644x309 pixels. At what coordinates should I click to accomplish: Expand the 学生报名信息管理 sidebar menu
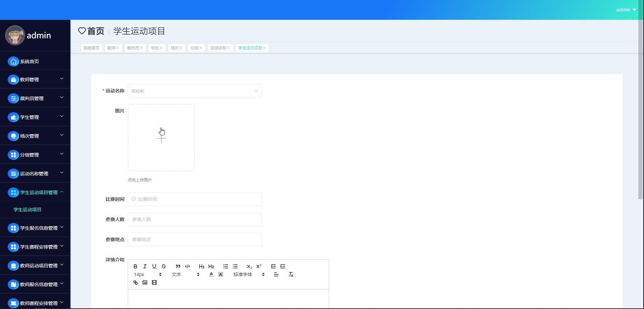coord(35,228)
